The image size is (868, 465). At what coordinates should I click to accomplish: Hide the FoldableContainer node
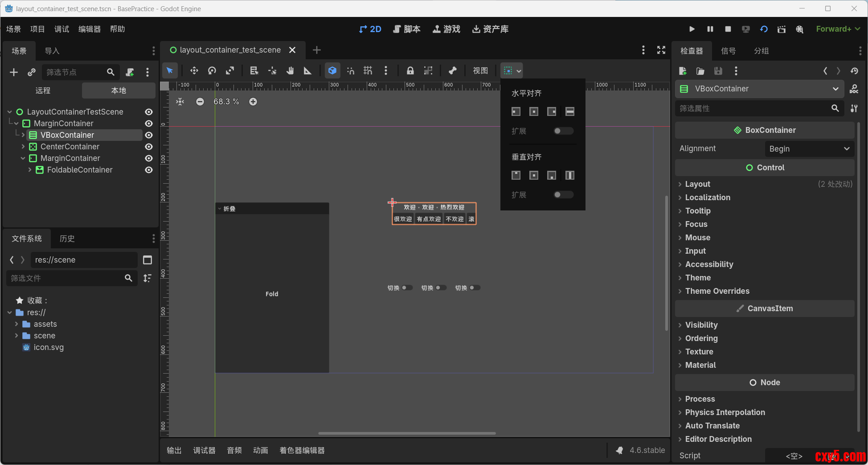coord(149,170)
